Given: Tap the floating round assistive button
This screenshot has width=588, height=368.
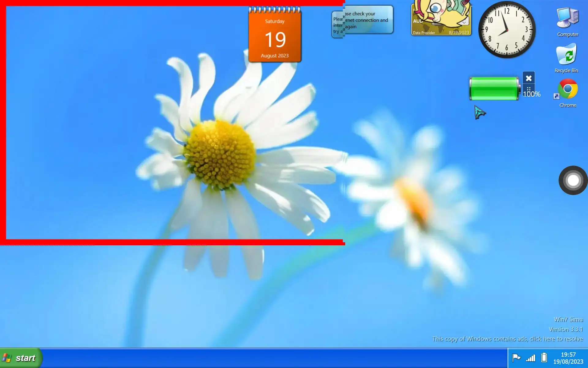Looking at the screenshot, I should click(x=573, y=180).
